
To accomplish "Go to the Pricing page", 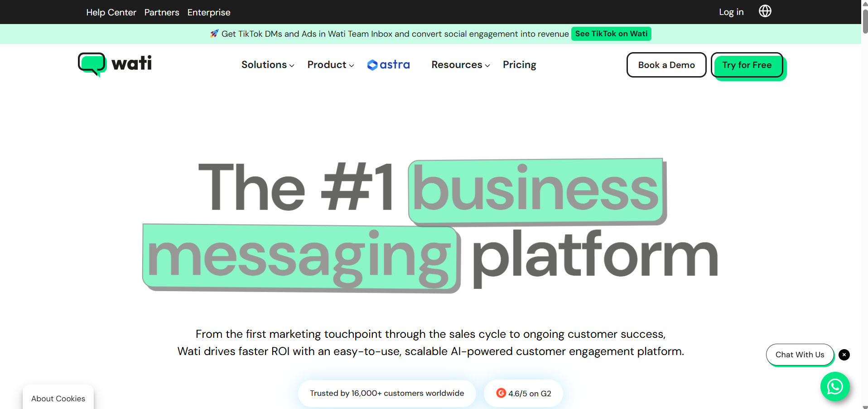I will [x=519, y=65].
